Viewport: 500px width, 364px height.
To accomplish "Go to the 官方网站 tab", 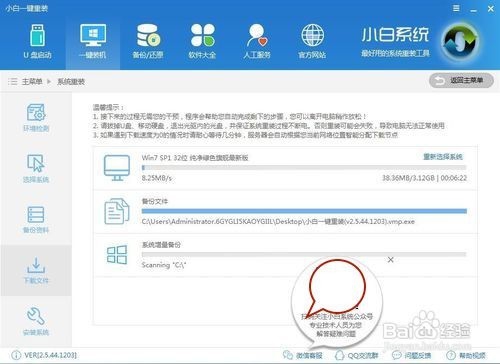I will pyautogui.click(x=312, y=41).
